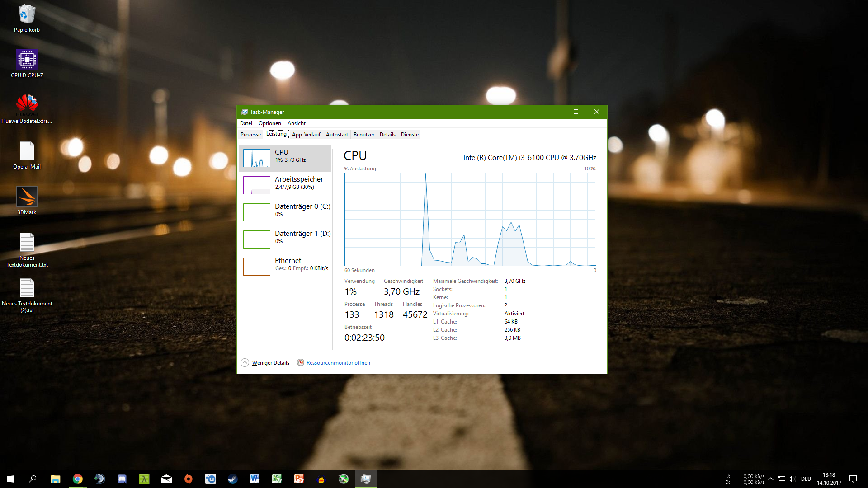Open the App-Verlauf tab
This screenshot has height=488, width=868.
coord(306,135)
